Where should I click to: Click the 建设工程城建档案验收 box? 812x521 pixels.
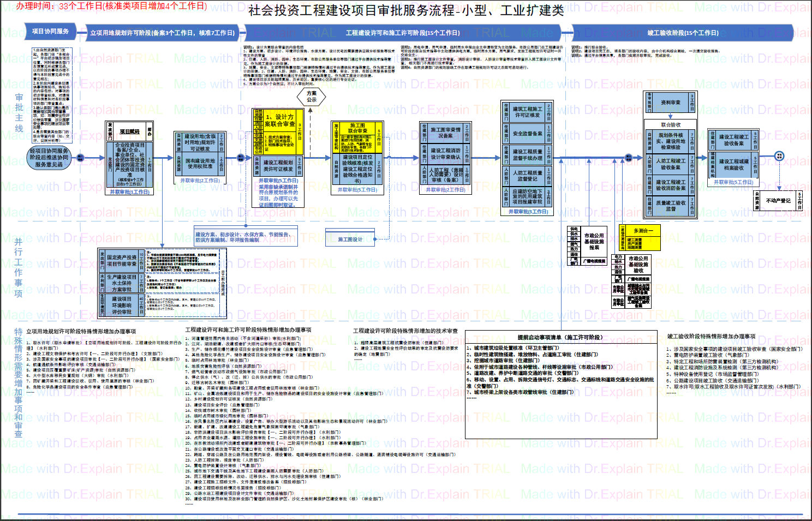click(x=734, y=165)
